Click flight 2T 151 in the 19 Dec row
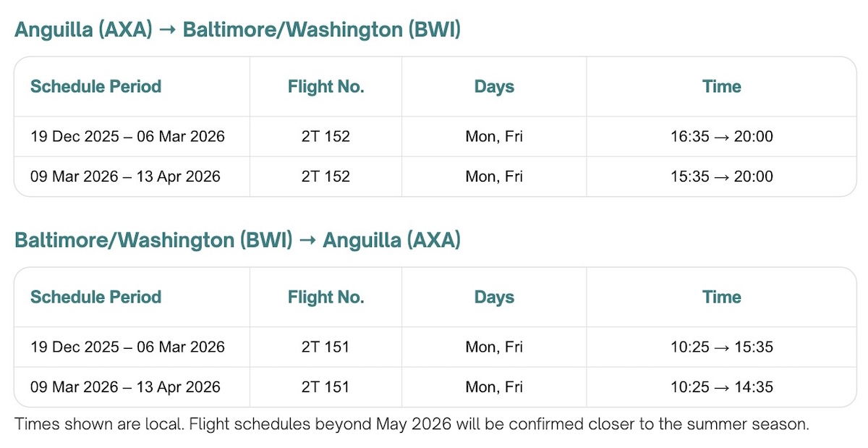The image size is (868, 448). [325, 347]
